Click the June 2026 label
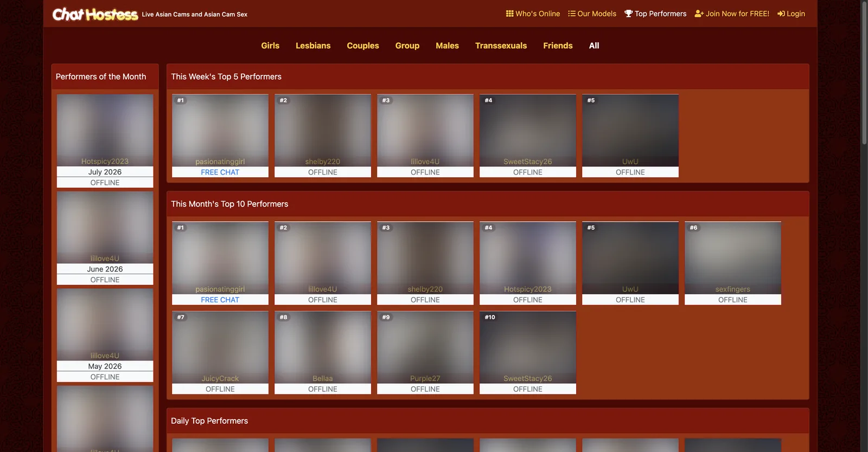Viewport: 868px width, 452px height. pyautogui.click(x=105, y=269)
